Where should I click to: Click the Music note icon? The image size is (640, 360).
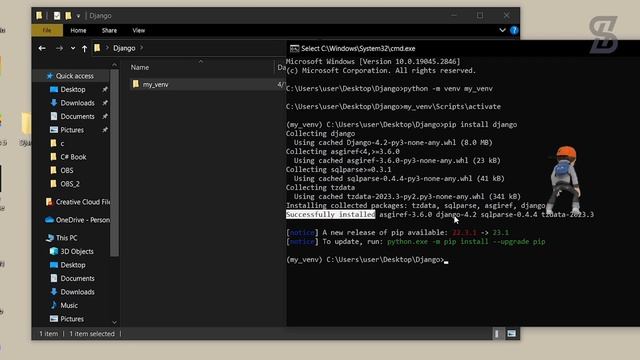pyautogui.click(x=54, y=305)
